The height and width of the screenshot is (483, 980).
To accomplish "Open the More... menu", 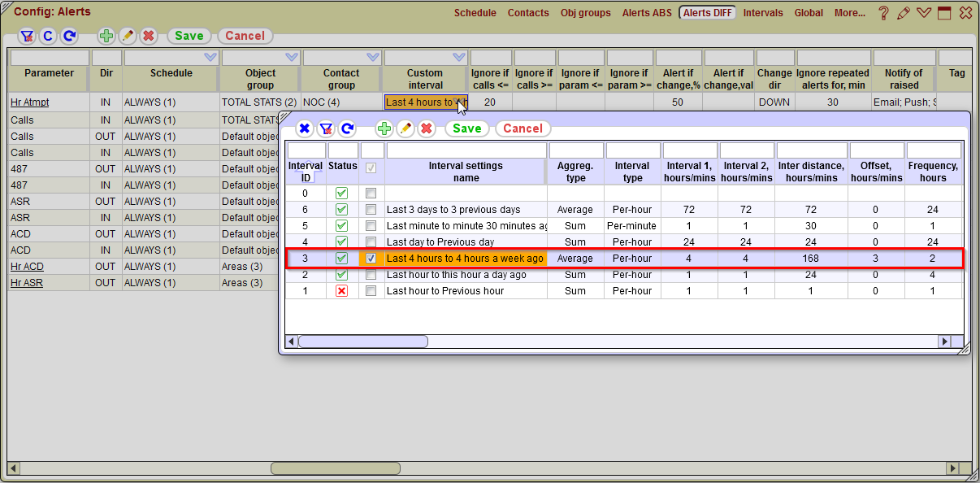I will 850,13.
